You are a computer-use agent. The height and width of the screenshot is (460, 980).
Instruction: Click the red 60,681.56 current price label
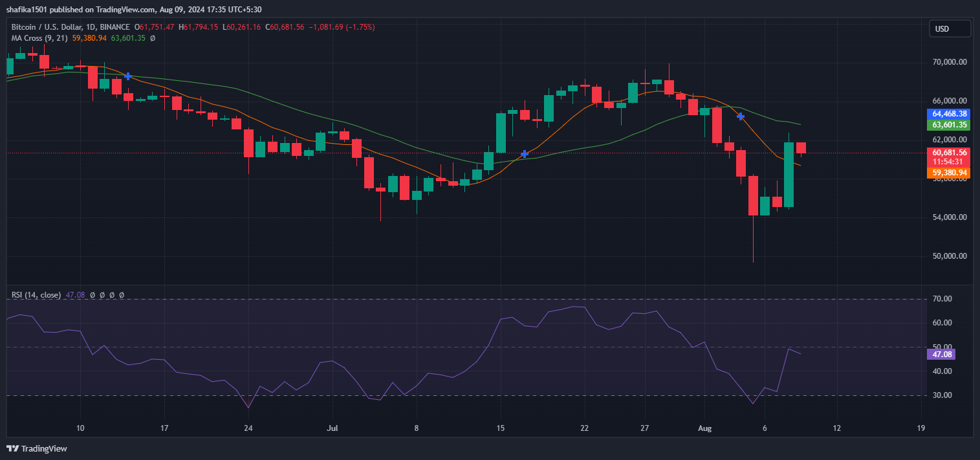pyautogui.click(x=950, y=153)
